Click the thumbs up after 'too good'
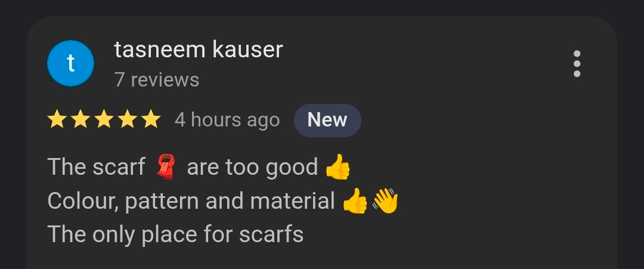Viewport: 644px width, 269px height. 338,167
